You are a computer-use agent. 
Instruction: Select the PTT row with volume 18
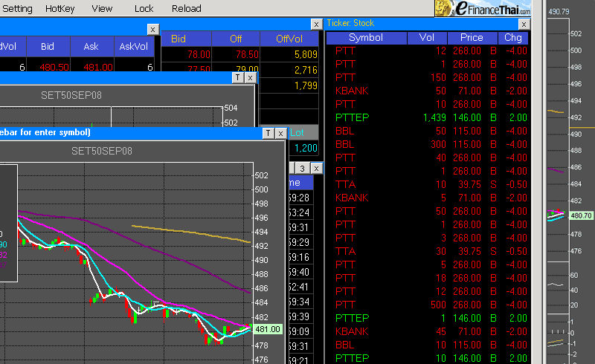(x=427, y=278)
